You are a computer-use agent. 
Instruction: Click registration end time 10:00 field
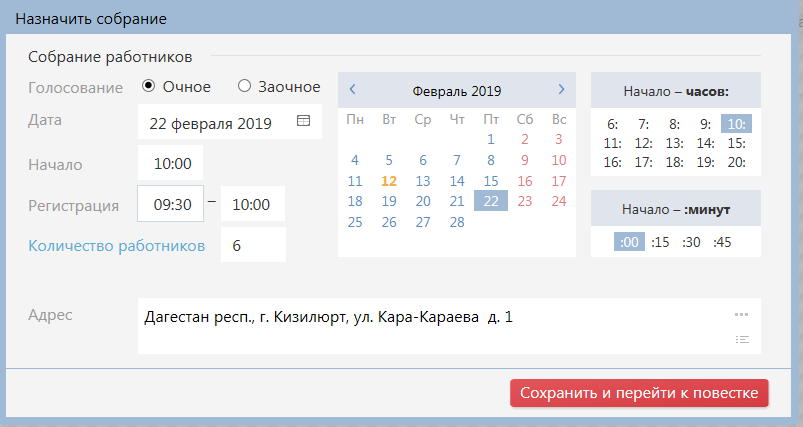point(252,204)
